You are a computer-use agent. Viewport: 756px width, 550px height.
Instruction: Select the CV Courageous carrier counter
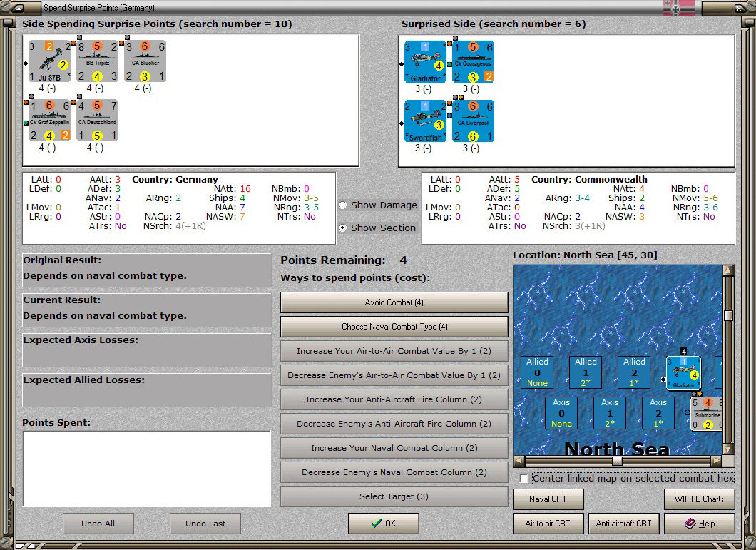click(474, 62)
